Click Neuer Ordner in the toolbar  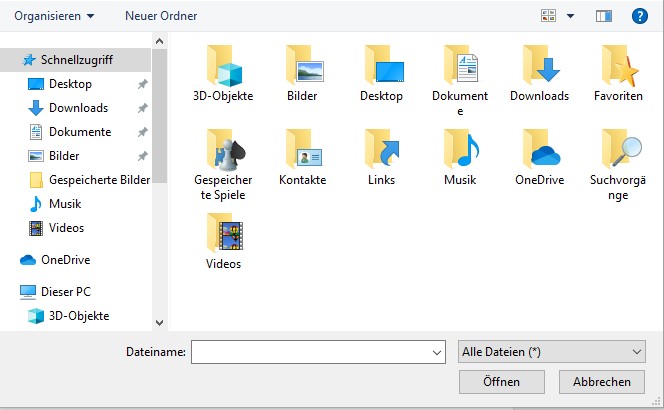coord(161,16)
